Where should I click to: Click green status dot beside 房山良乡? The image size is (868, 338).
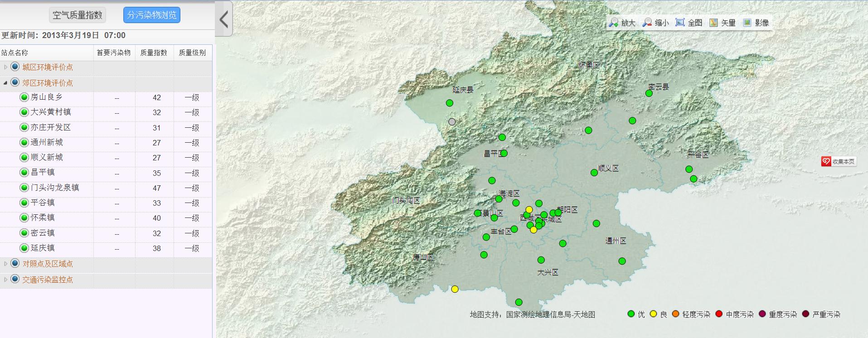pos(24,97)
